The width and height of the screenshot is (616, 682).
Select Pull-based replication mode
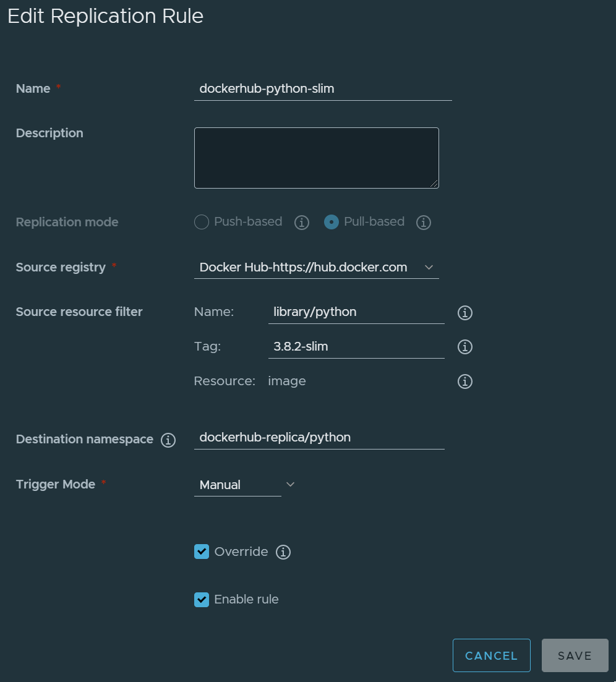coord(332,222)
